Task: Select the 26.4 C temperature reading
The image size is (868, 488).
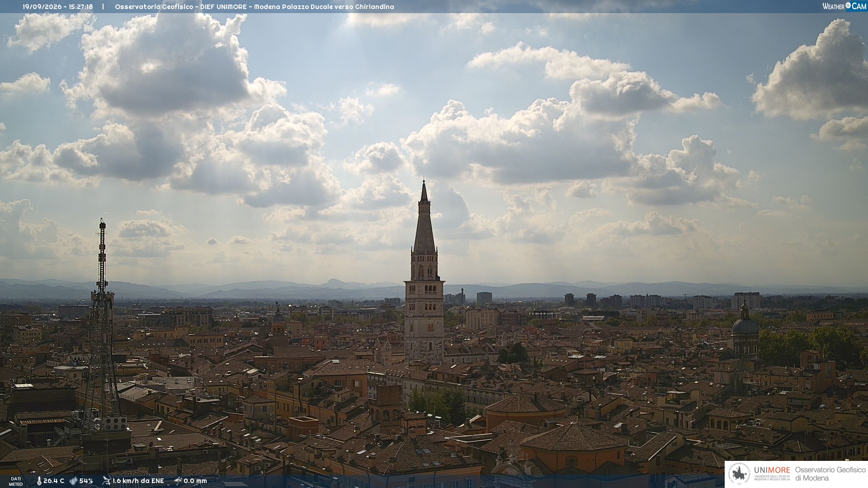Action: pos(54,481)
